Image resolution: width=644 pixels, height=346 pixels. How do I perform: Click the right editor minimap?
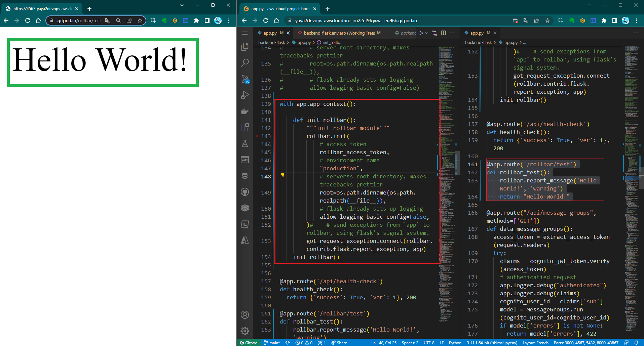click(632, 188)
